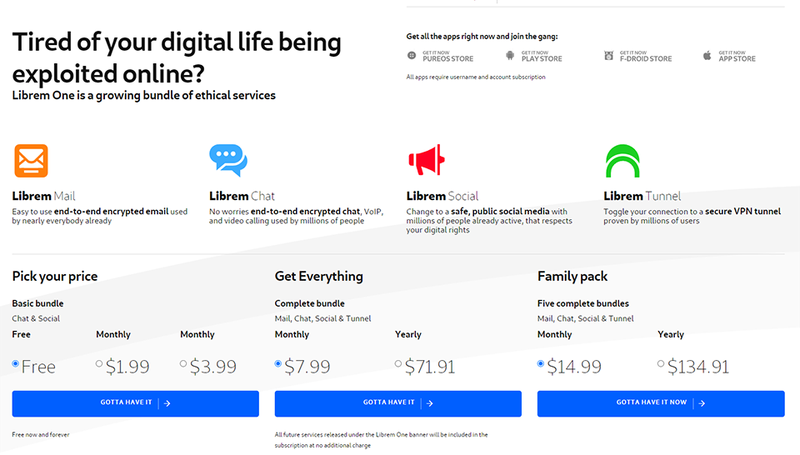This screenshot has width=800, height=455.
Task: Choose the $3.99 monthly price option
Action: point(183,364)
